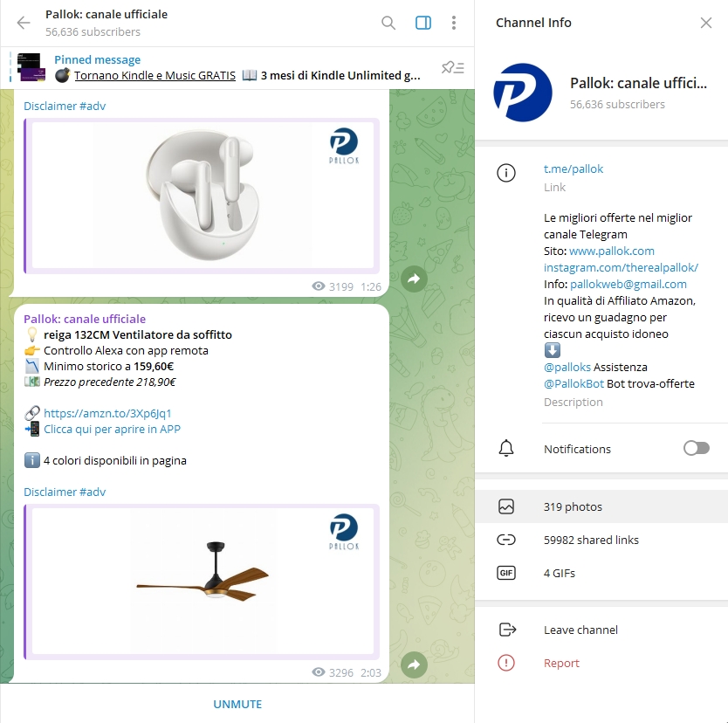Viewport: 728px width, 723px height.
Task: Click the Leave channel exit icon
Action: coord(506,630)
